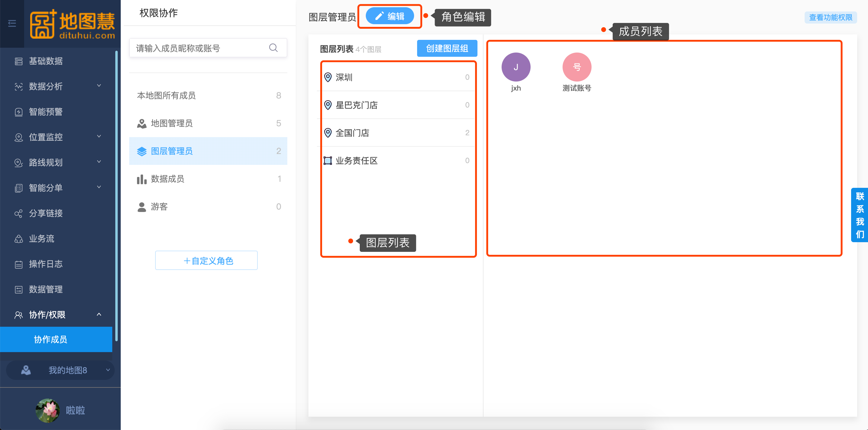The image size is (868, 430).
Task: Click the 地图管理员 role icon
Action: 142,124
